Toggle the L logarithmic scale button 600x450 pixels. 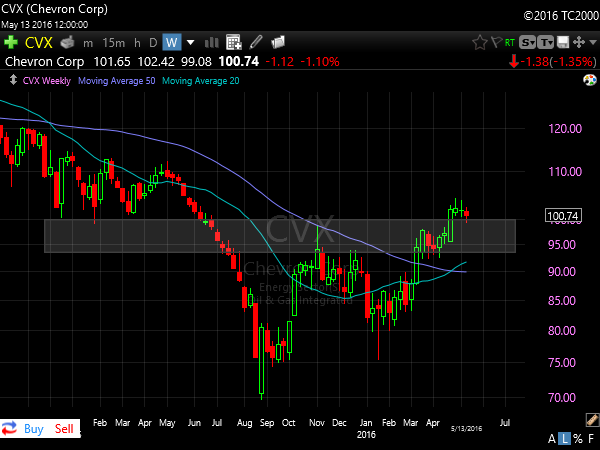pos(564,439)
